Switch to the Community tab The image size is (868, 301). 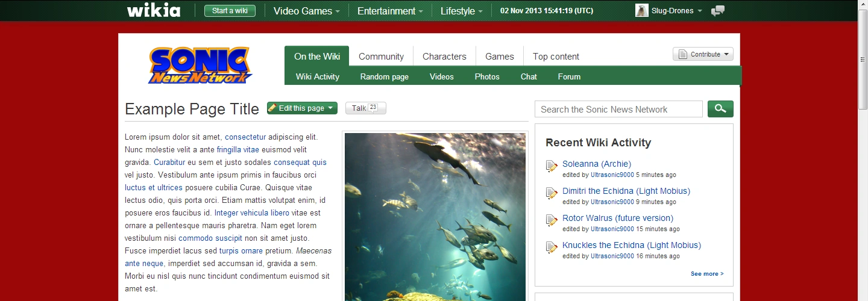381,57
